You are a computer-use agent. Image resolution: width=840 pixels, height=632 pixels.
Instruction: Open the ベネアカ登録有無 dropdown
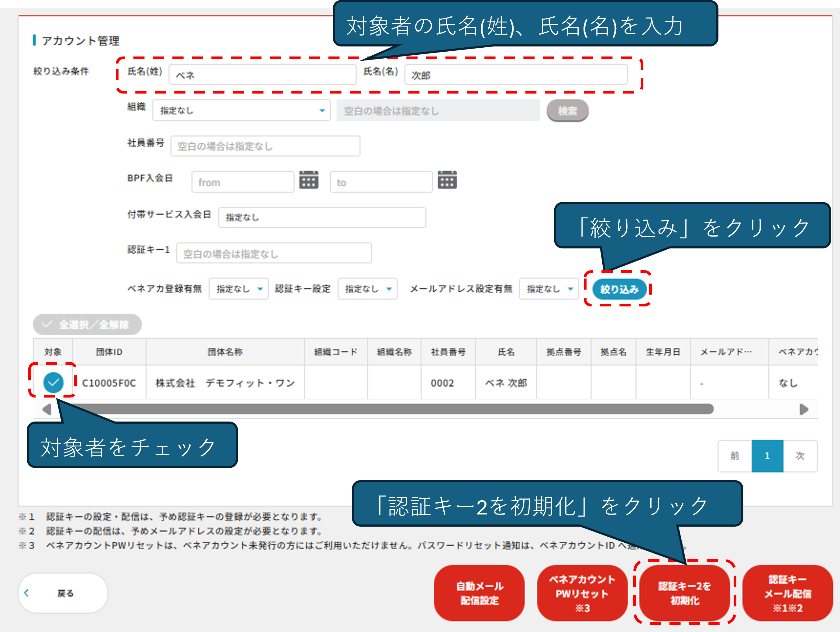(x=239, y=289)
